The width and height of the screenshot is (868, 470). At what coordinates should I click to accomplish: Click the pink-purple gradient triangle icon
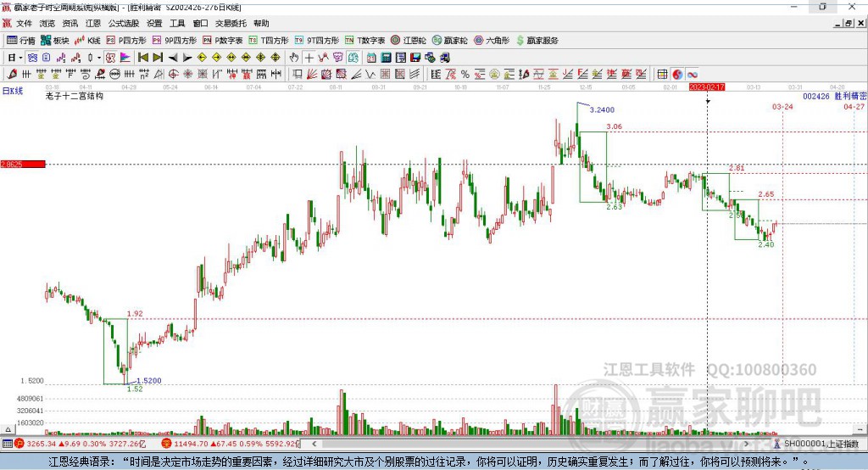click(125, 58)
